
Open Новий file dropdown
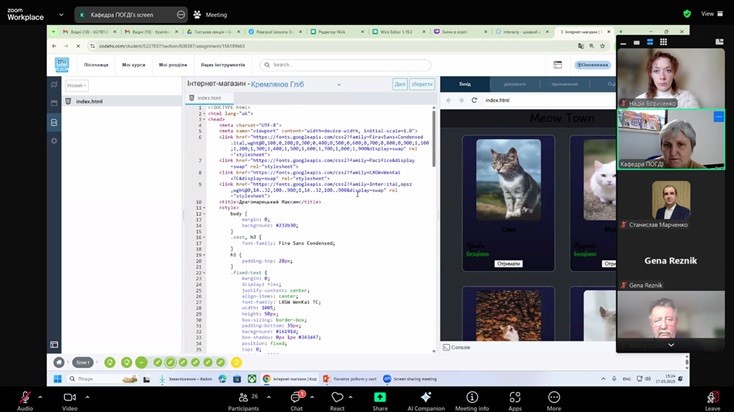(x=76, y=85)
